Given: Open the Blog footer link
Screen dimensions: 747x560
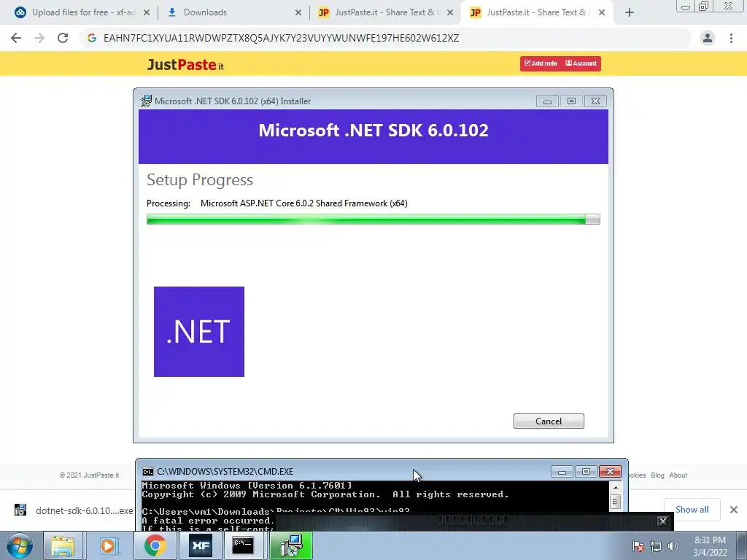Looking at the screenshot, I should pyautogui.click(x=657, y=475).
